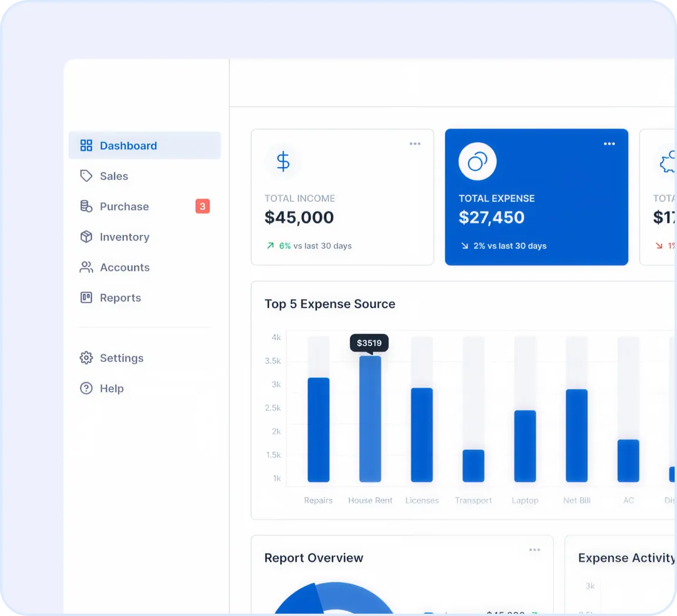Click the Help question mark icon
677x616 pixels.
86,389
